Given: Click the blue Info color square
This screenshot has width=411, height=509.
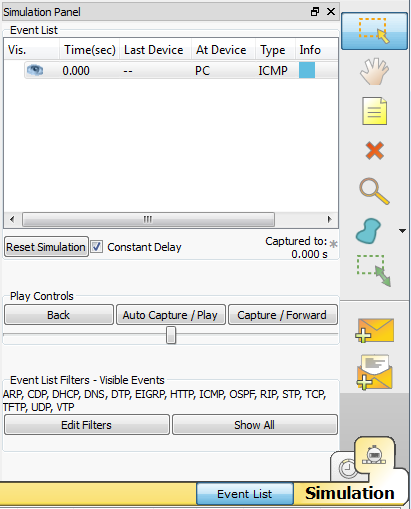Looking at the screenshot, I should tap(307, 70).
